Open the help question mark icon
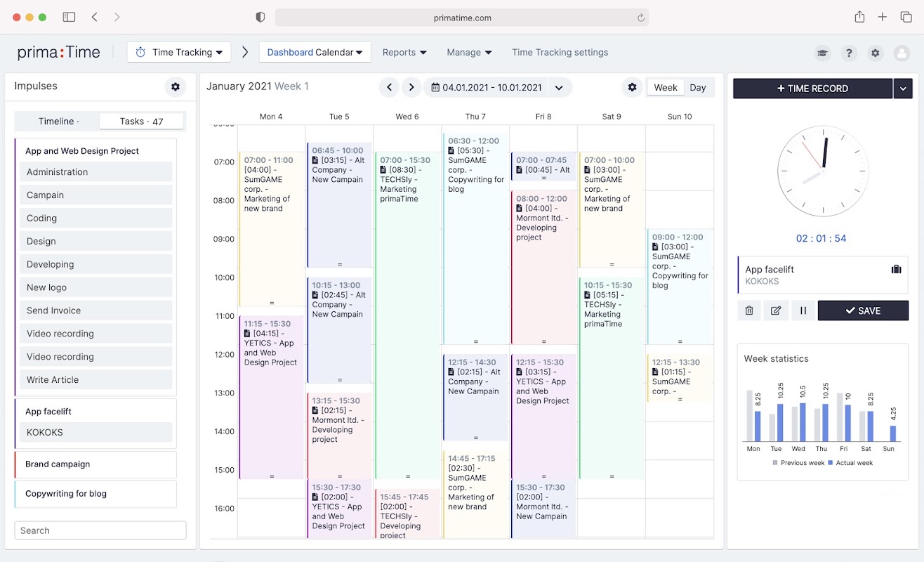Screen dimensions: 924x562 tap(849, 53)
